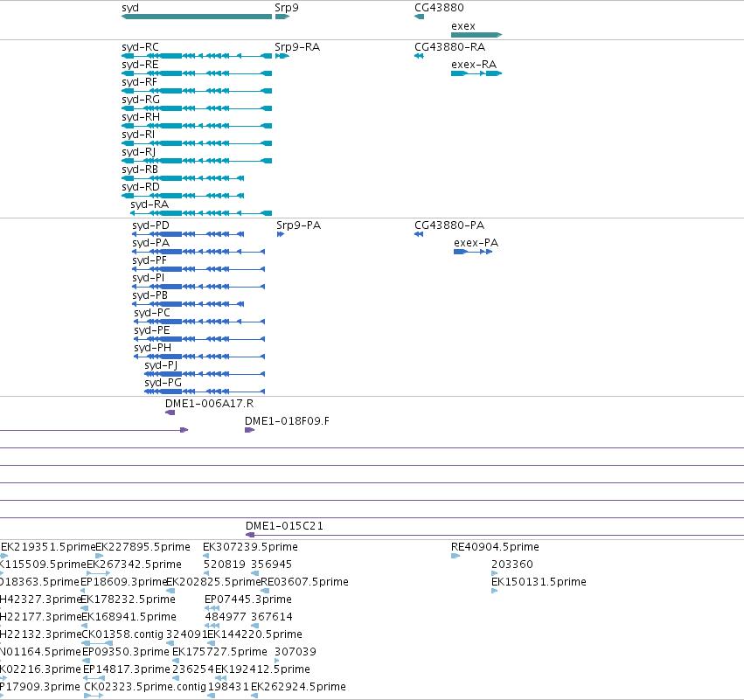Select the syd-PE protein label

[x=152, y=330]
